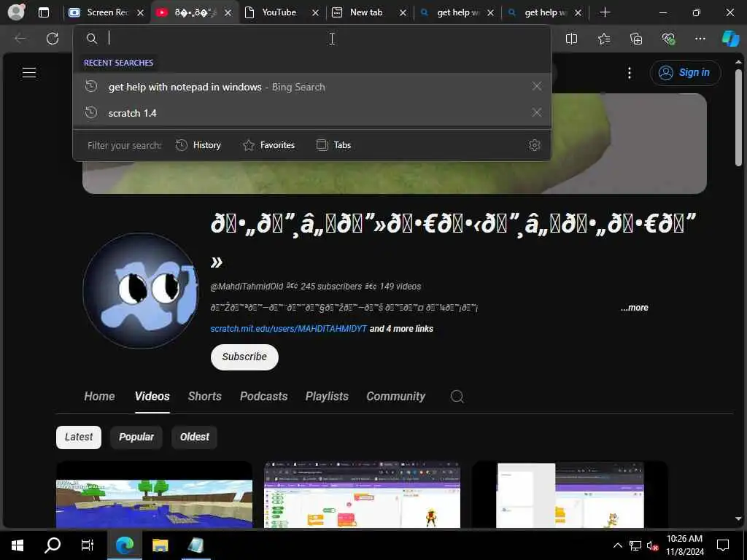Viewport: 747px width, 560px height.
Task: Open the Scratch editor video thumbnail in middle
Action: pyautogui.click(x=362, y=494)
